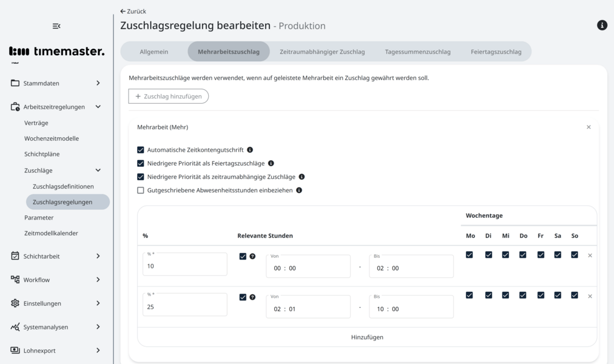The height and width of the screenshot is (364, 614).
Task: Click info icon beside Gutgeschriebene Abwesenheitsstunden einbeziehen
Action: [299, 190]
